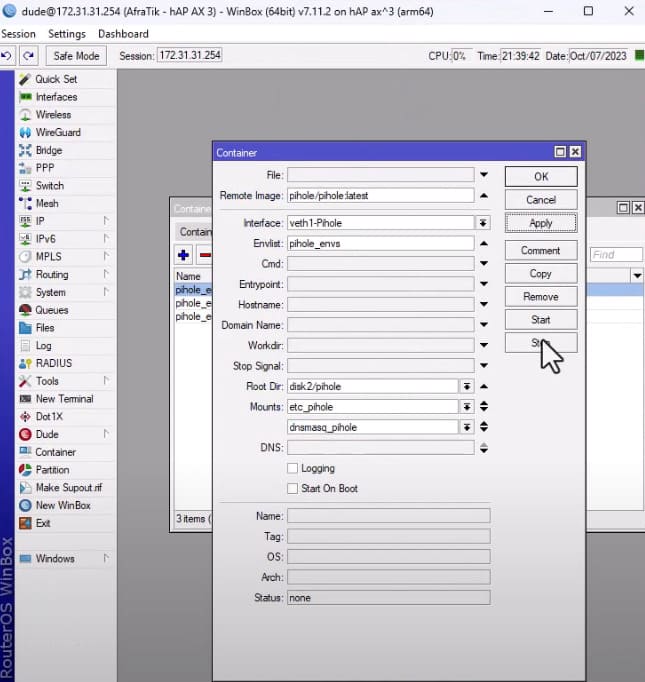Screen dimensions: 645x682
Task: Open the Interface dropdown list
Action: pos(482,223)
